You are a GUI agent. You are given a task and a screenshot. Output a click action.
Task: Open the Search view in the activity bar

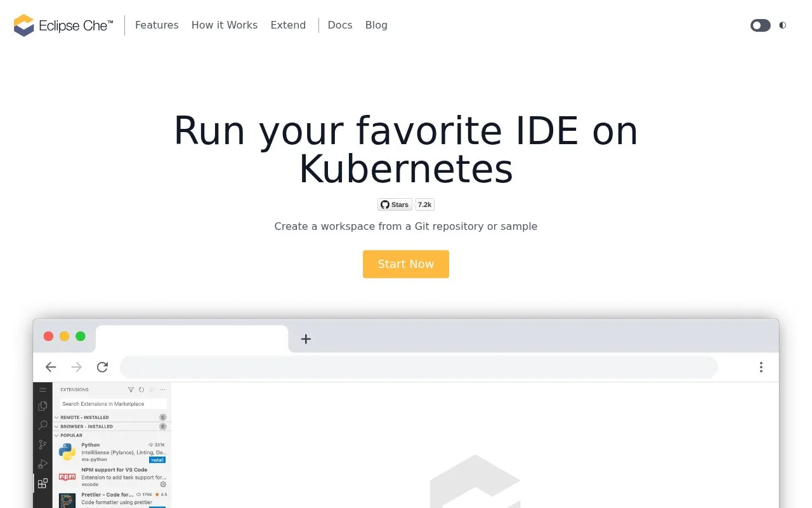(43, 425)
